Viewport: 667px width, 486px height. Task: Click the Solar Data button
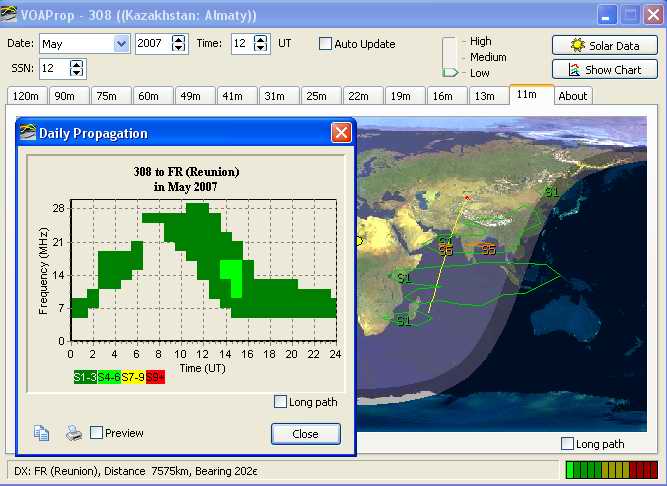pyautogui.click(x=604, y=45)
